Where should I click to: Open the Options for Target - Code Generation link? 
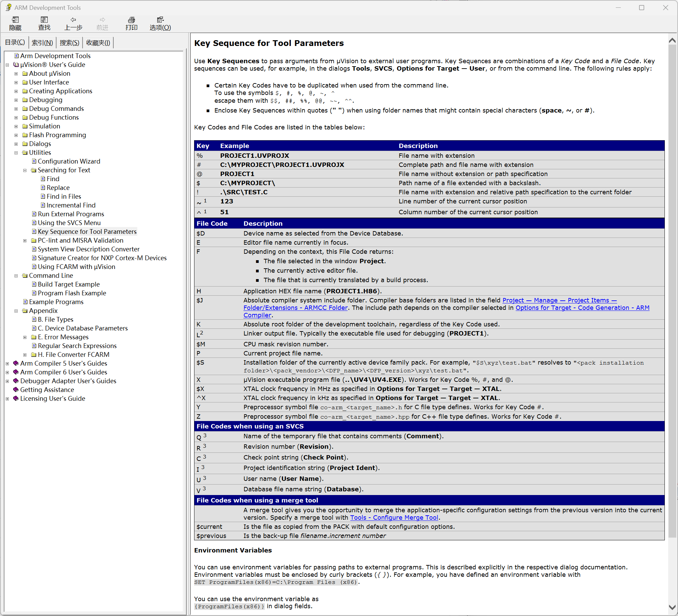(x=582, y=307)
